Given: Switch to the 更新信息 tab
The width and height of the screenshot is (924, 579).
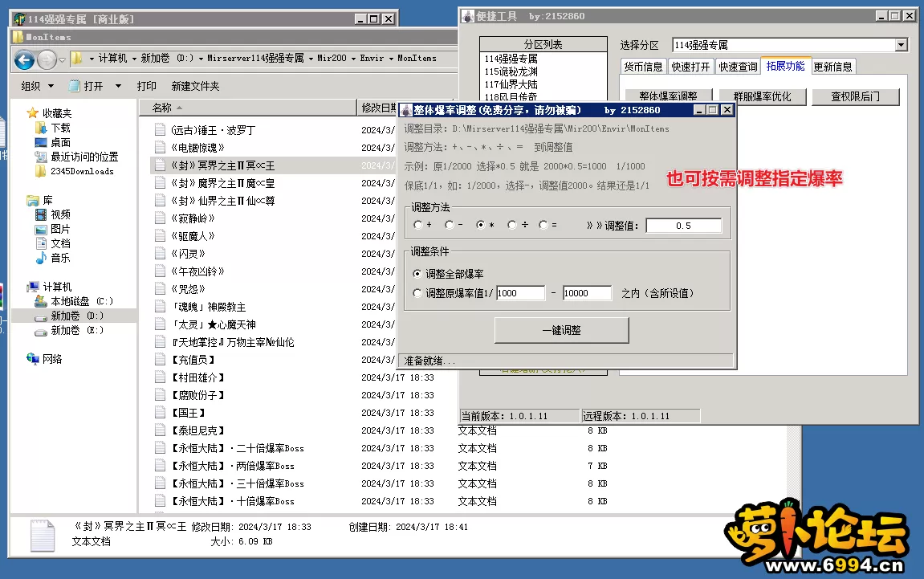Looking at the screenshot, I should pos(832,67).
